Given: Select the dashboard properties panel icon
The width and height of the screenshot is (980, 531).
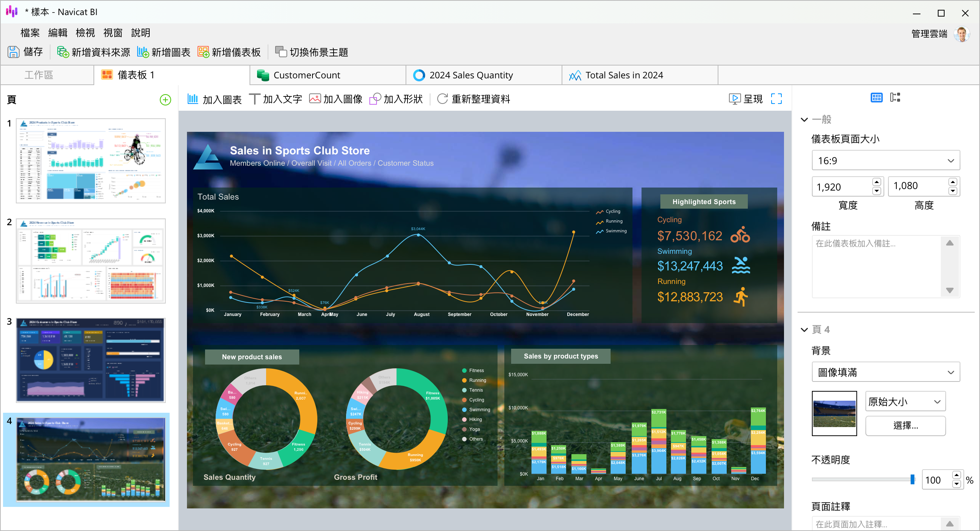Looking at the screenshot, I should tap(876, 98).
